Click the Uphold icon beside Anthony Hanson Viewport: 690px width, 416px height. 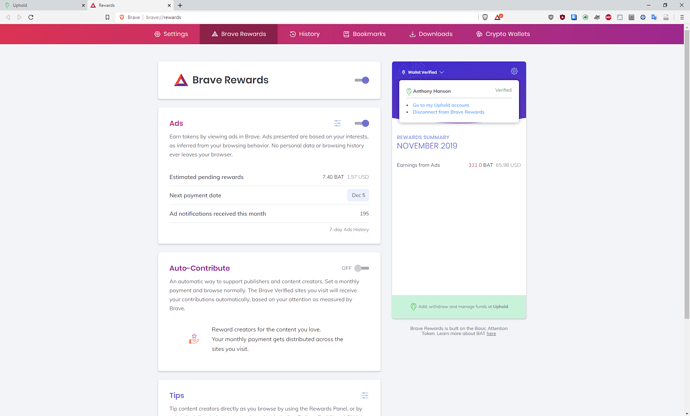[408, 92]
